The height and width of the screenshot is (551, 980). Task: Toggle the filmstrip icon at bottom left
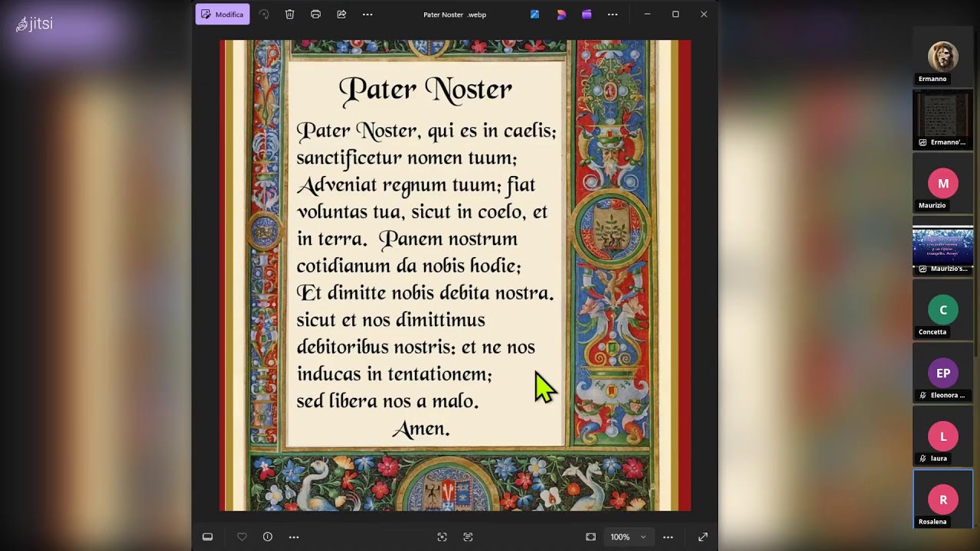click(207, 537)
